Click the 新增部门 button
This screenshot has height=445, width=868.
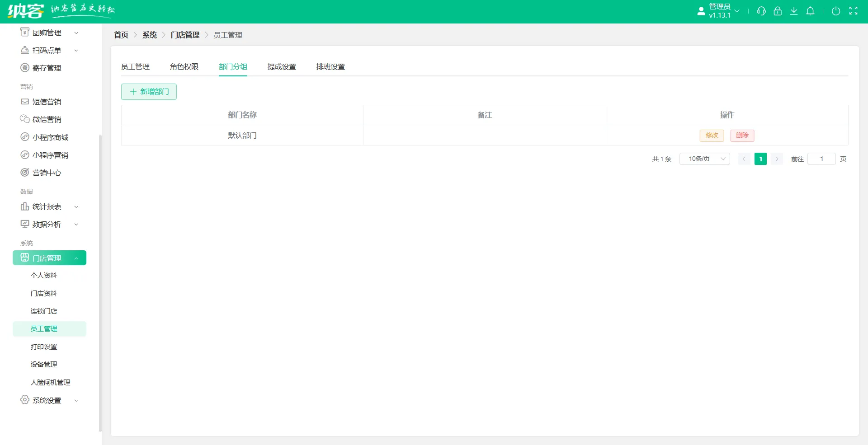[149, 91]
